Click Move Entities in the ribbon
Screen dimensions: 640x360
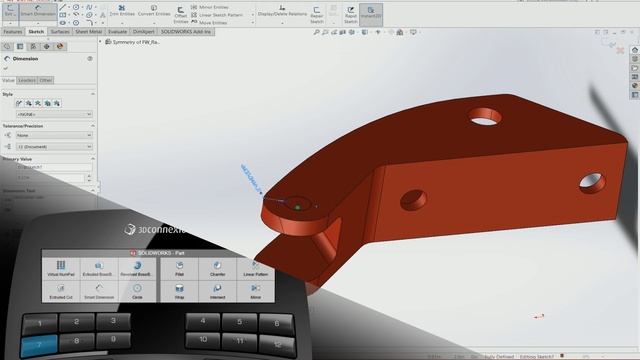pyautogui.click(x=209, y=22)
